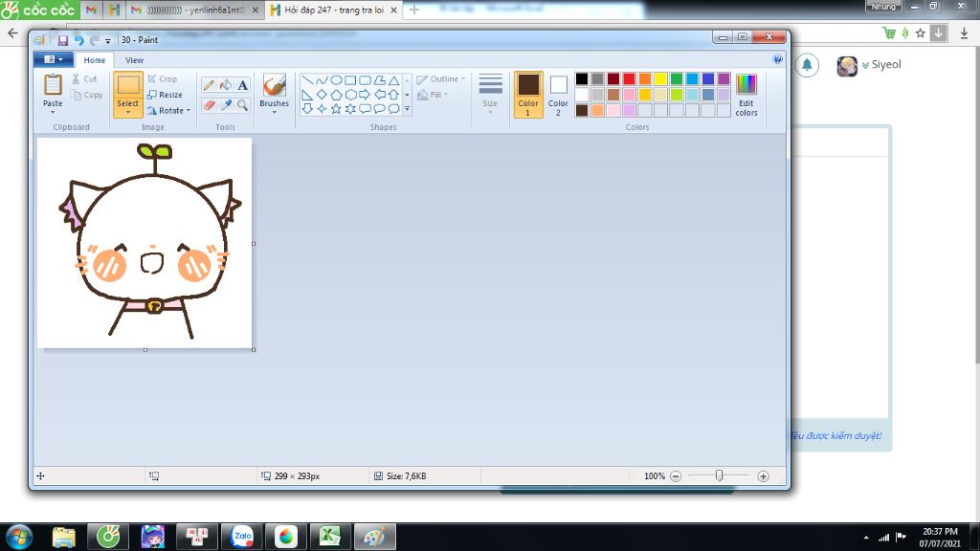Open Customize Quick Access Toolbar arrow
This screenshot has height=551, width=980.
click(107, 40)
